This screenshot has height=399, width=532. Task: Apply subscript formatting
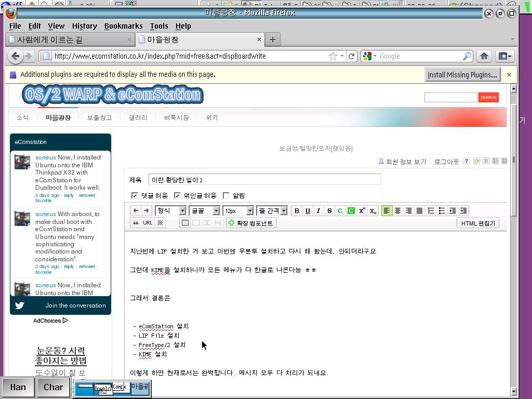[x=373, y=211]
